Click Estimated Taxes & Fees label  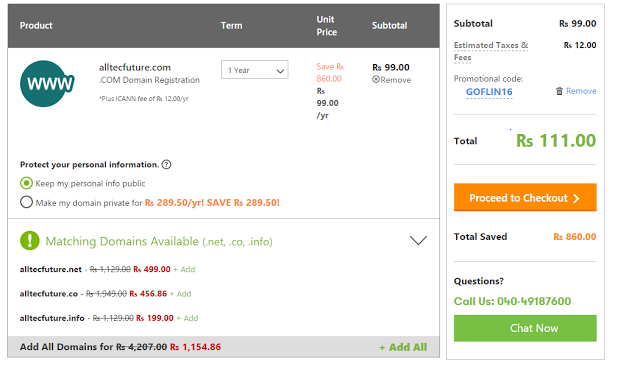[491, 51]
